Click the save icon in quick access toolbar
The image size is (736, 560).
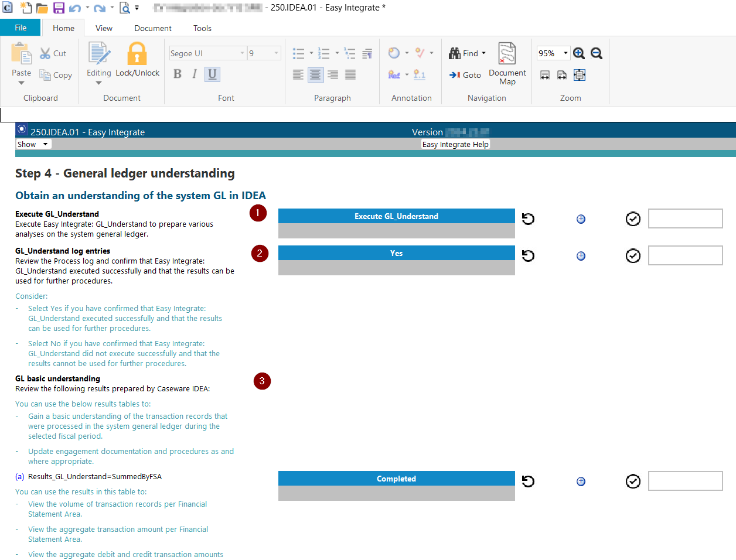[59, 8]
